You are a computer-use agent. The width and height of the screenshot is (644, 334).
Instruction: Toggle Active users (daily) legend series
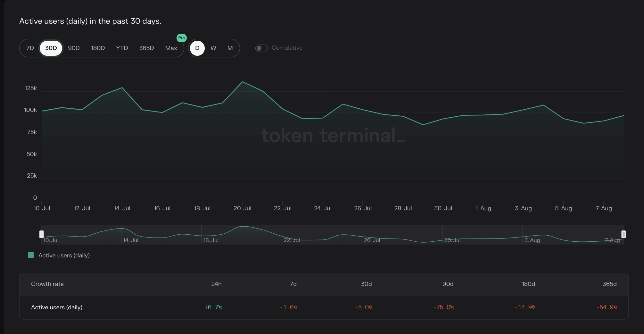(64, 255)
